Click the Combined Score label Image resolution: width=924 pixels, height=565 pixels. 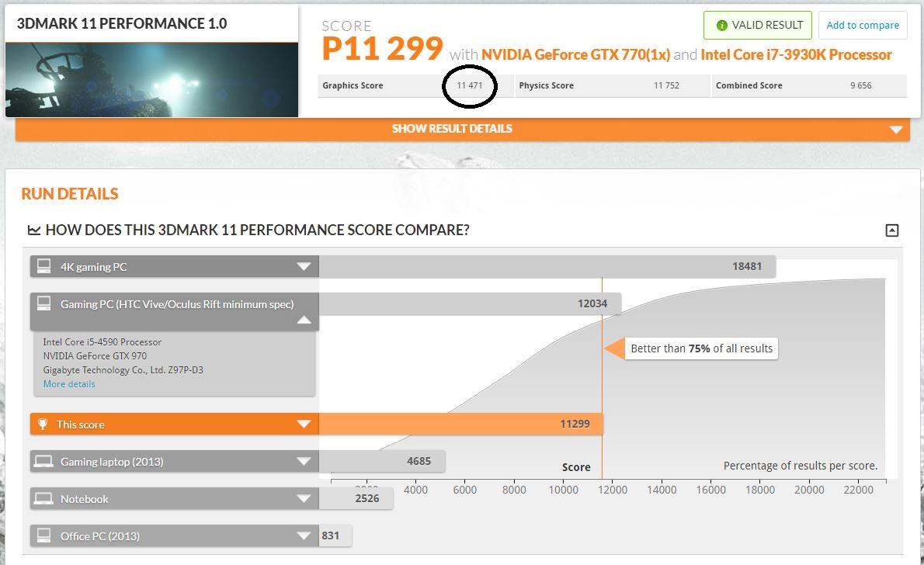[x=749, y=85]
